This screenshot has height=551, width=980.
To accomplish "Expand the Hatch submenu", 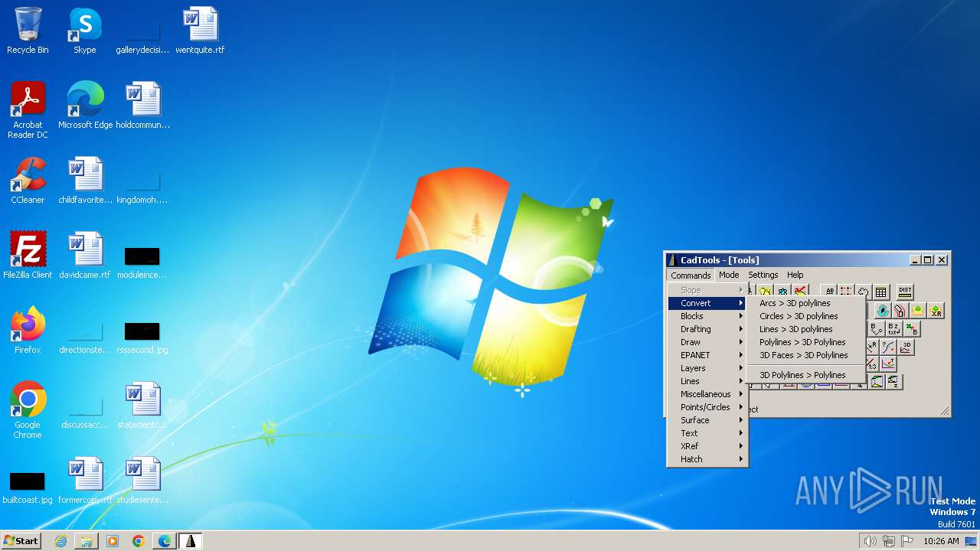I will [707, 459].
